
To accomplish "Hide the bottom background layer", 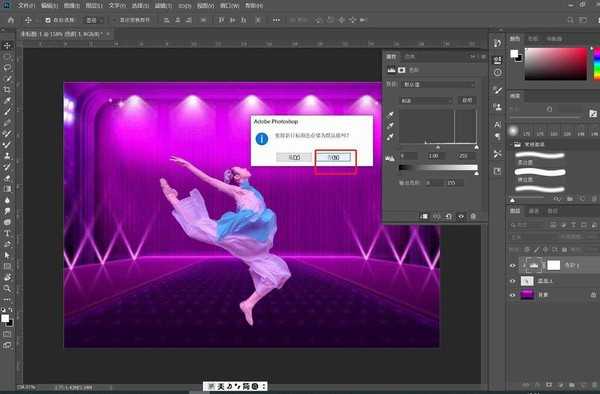I will click(513, 295).
